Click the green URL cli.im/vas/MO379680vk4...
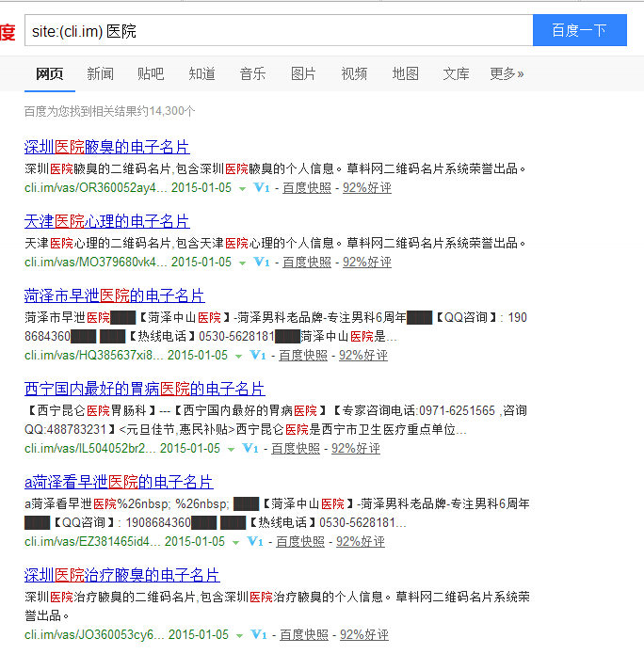644x654 pixels. (x=96, y=262)
